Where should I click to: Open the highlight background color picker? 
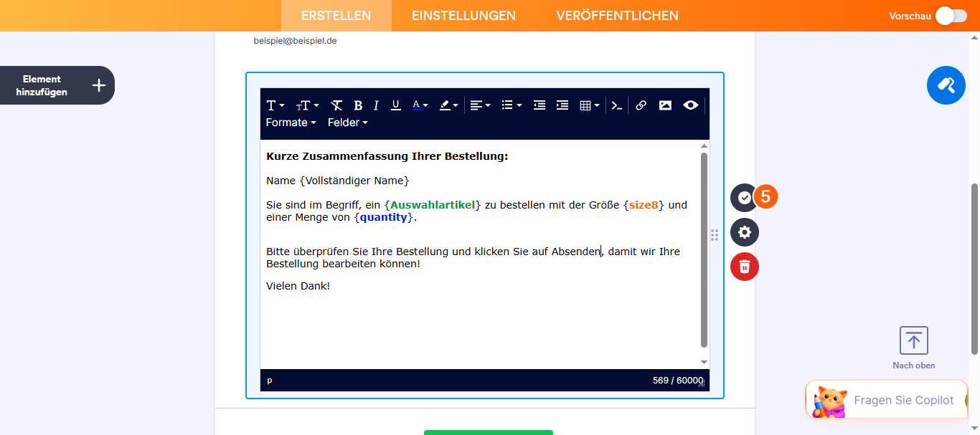pos(448,105)
